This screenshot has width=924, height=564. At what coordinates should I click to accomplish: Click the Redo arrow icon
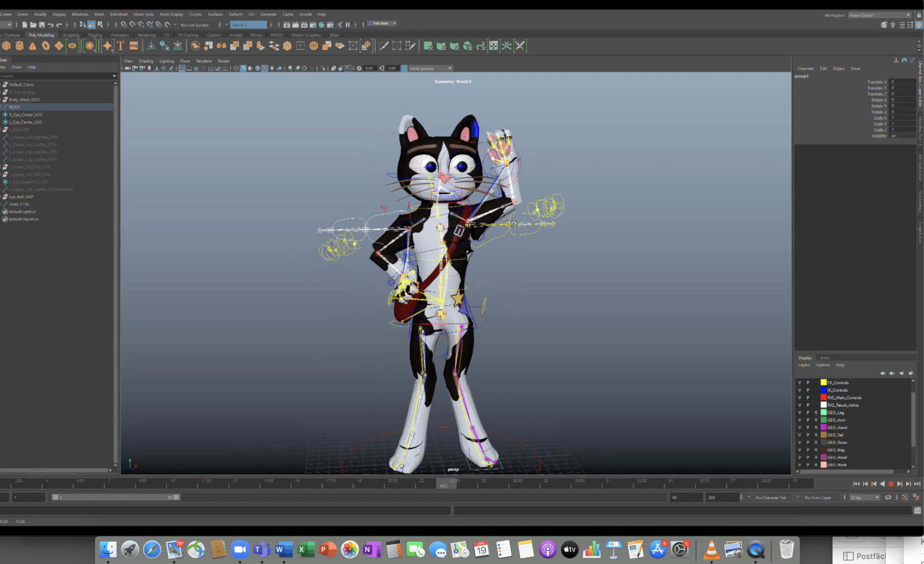click(59, 25)
